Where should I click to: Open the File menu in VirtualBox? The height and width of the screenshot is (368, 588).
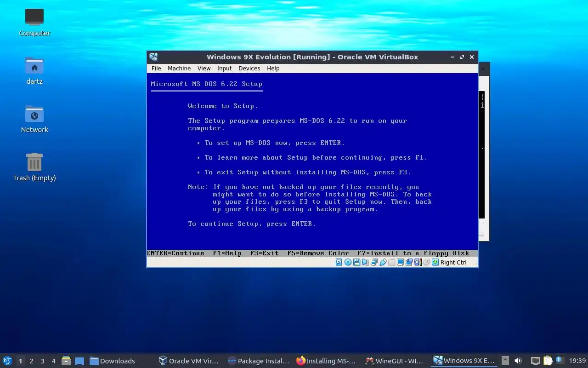coord(156,68)
